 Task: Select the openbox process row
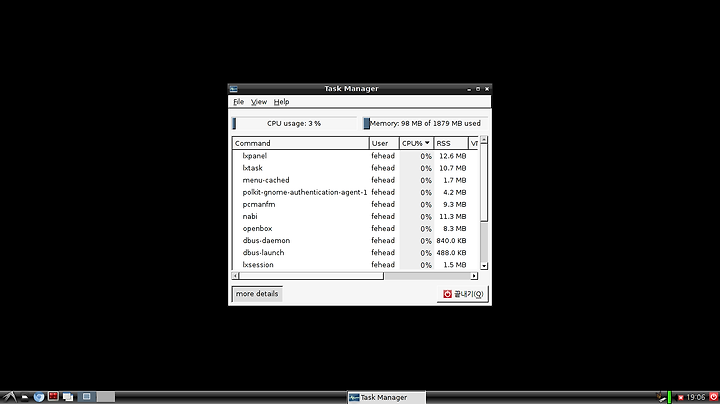(x=356, y=229)
